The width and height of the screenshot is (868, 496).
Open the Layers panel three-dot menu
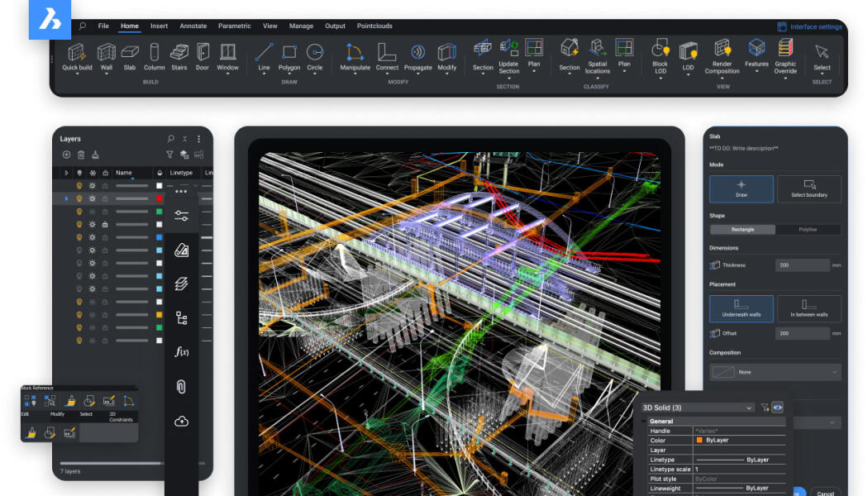(x=198, y=139)
